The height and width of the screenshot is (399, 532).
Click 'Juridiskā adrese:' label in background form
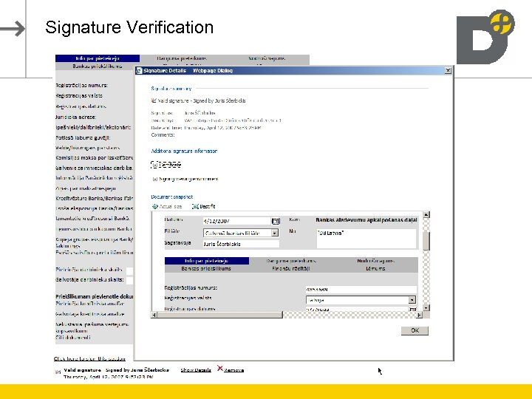coord(76,117)
